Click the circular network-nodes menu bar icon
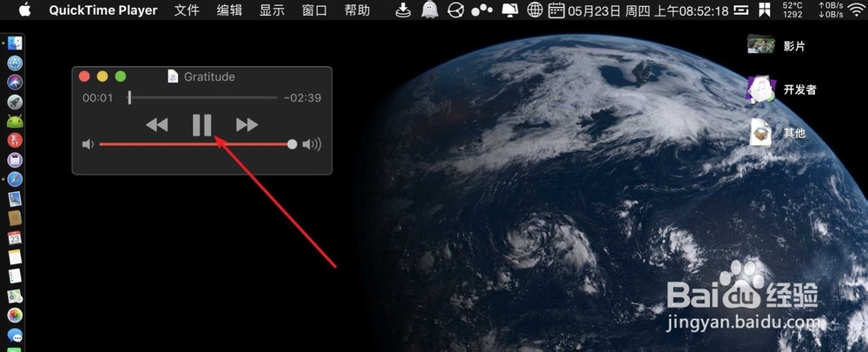The width and height of the screenshot is (868, 352). coord(456,10)
